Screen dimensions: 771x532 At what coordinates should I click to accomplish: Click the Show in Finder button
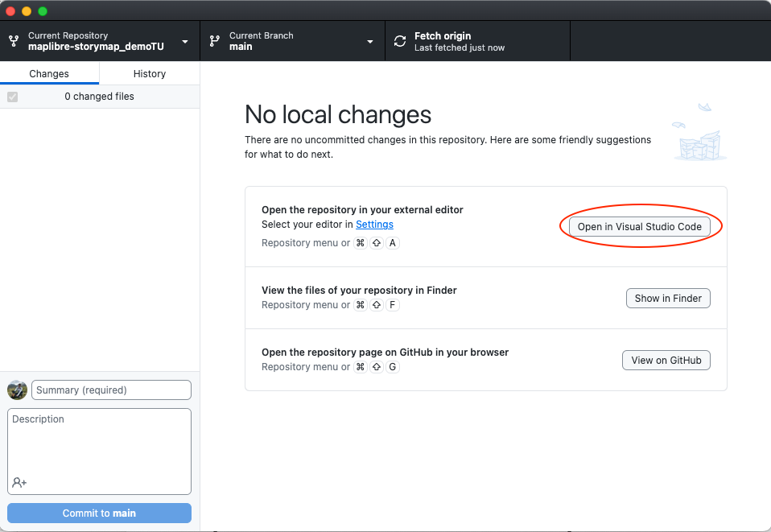coord(668,298)
